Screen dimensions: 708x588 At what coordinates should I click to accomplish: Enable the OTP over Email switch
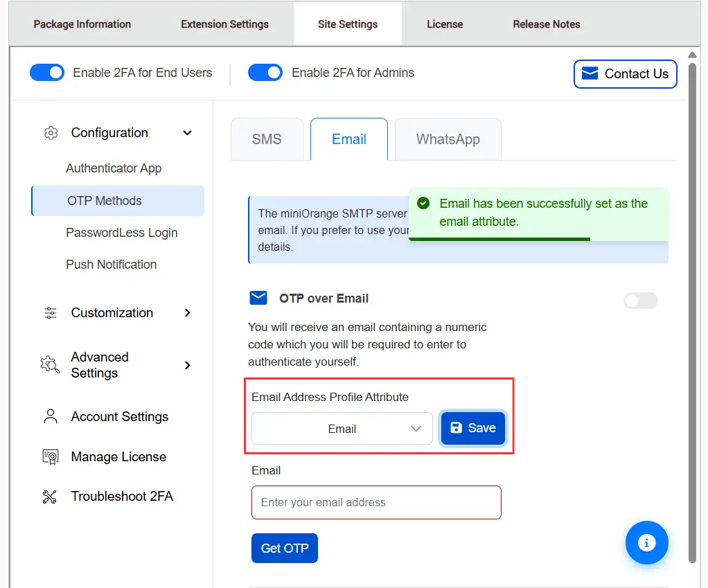(x=639, y=300)
